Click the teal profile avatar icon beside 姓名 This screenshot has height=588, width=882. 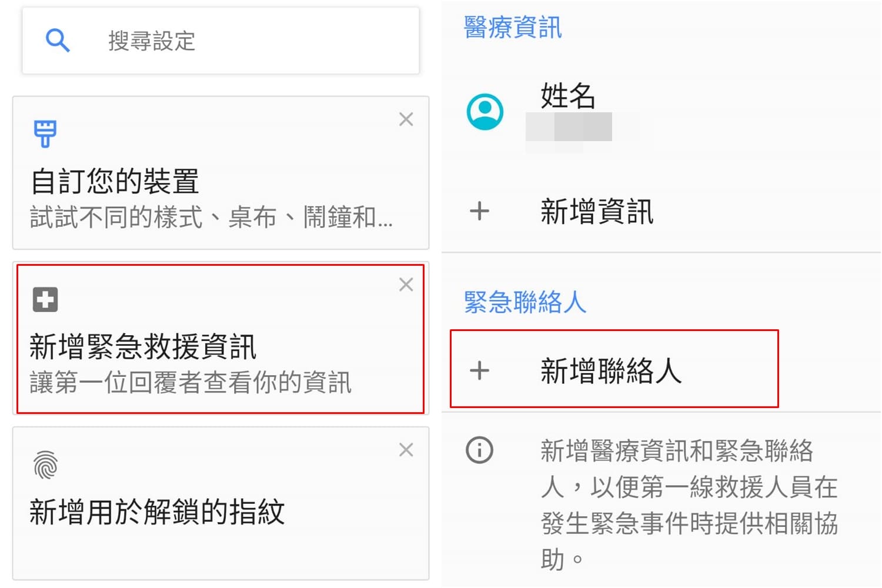(485, 111)
